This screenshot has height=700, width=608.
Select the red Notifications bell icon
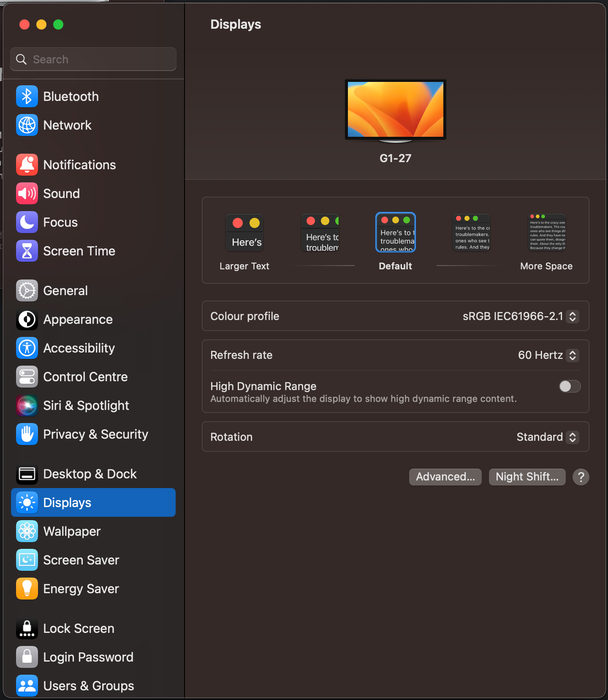(27, 165)
